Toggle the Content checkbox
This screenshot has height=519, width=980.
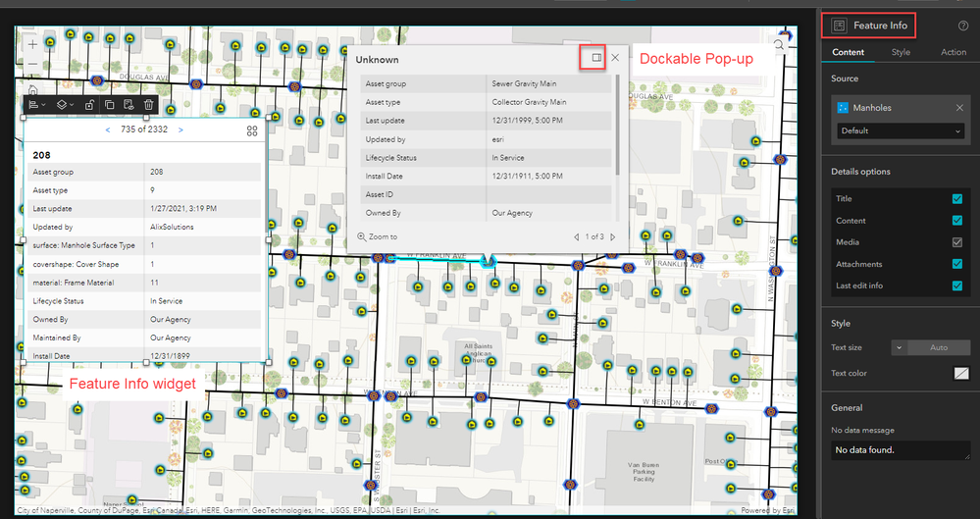[956, 221]
